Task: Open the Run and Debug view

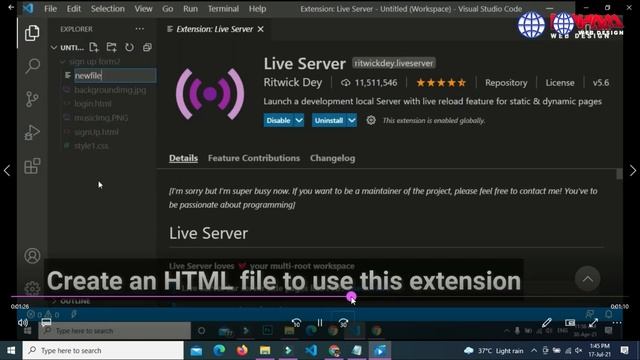Action: click(x=32, y=132)
